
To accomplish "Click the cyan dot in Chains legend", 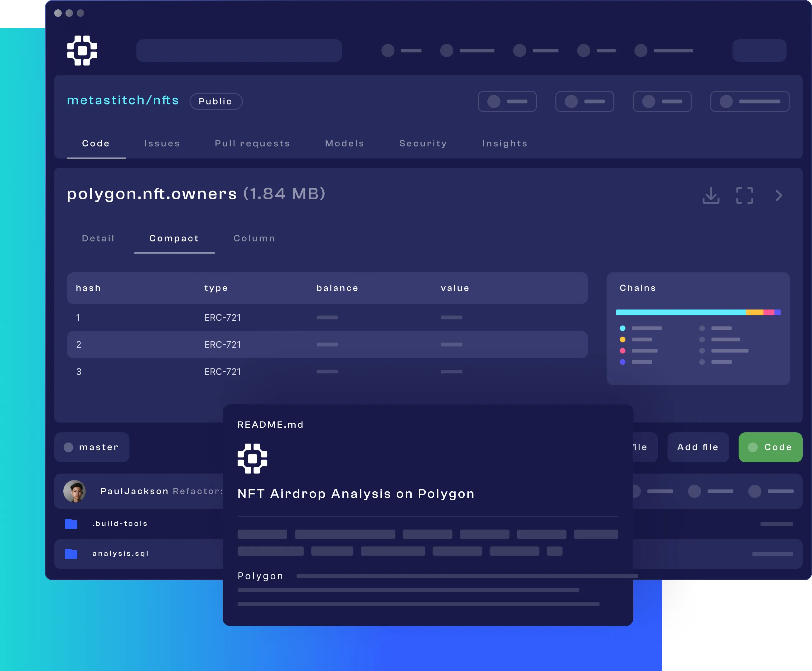I will (x=622, y=328).
